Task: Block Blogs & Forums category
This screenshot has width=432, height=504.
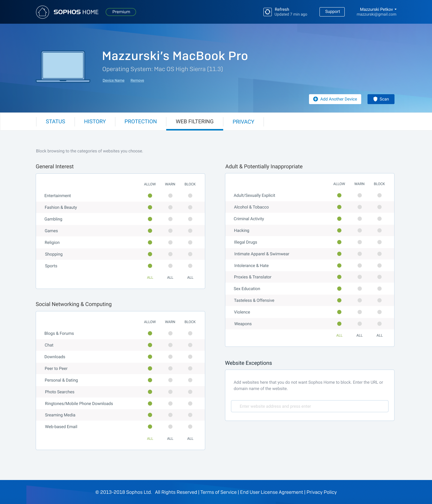Action: point(190,333)
